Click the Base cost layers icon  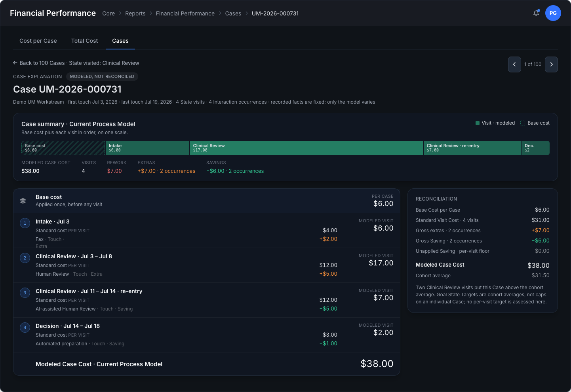point(23,201)
